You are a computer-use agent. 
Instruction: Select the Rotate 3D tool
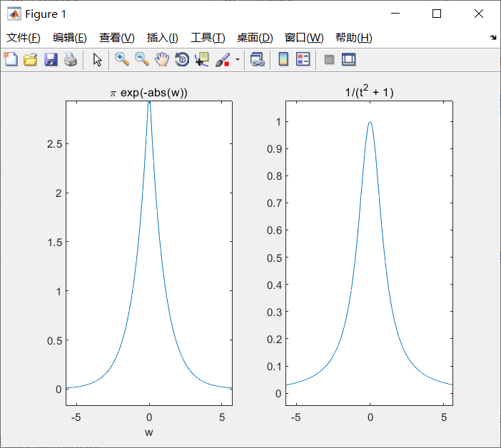[182, 59]
